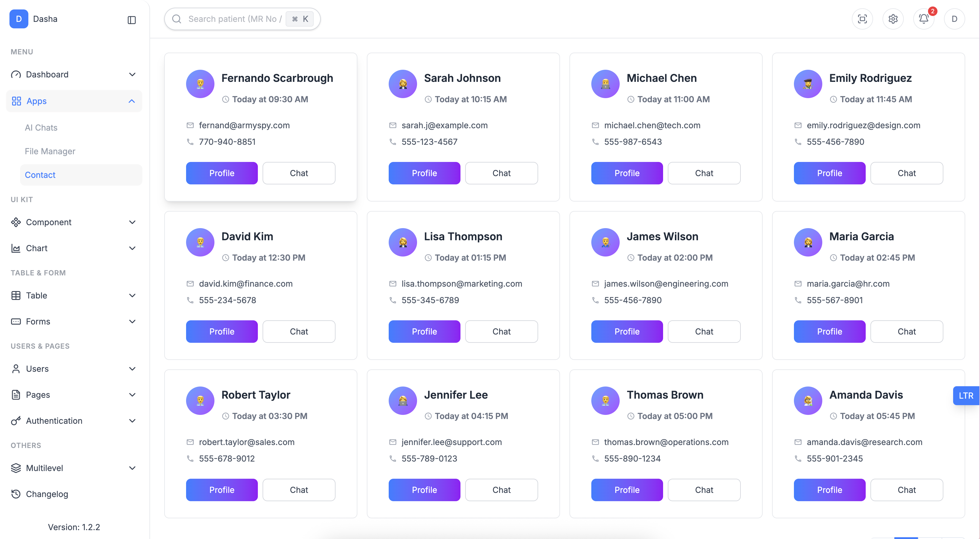Expand the Forms menu chevron
The width and height of the screenshot is (980, 539).
tap(132, 322)
